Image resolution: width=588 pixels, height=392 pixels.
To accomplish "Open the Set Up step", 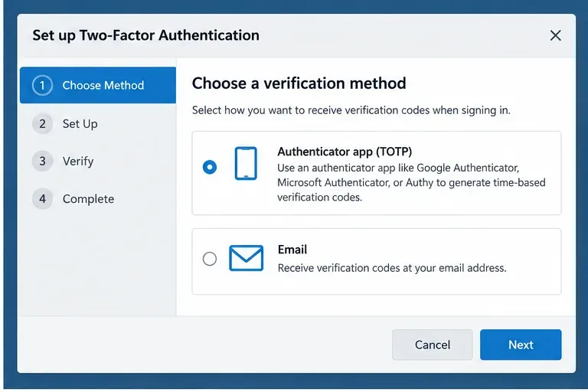I will coord(80,124).
